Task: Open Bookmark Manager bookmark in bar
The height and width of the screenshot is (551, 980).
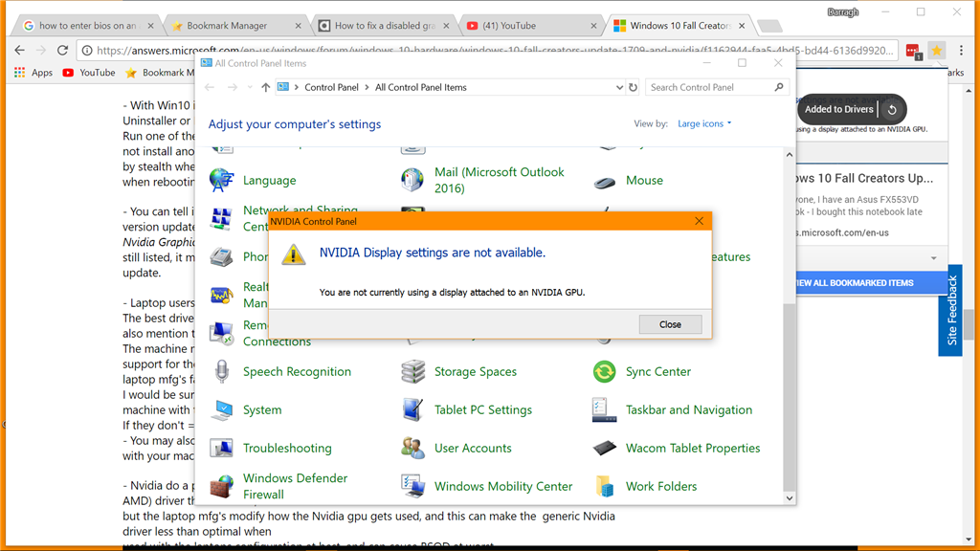Action: (160, 73)
